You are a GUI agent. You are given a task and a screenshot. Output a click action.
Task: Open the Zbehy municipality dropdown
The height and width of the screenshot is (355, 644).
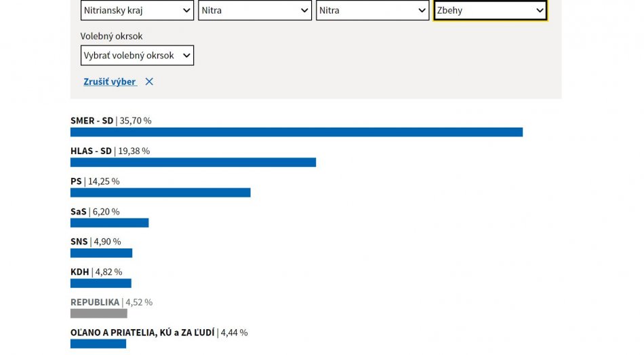pos(490,11)
